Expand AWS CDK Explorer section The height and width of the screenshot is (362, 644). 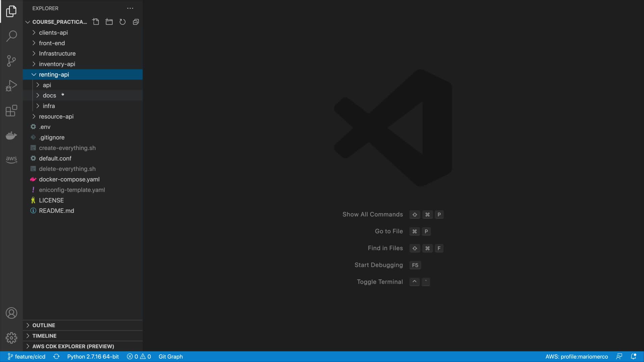click(x=73, y=346)
